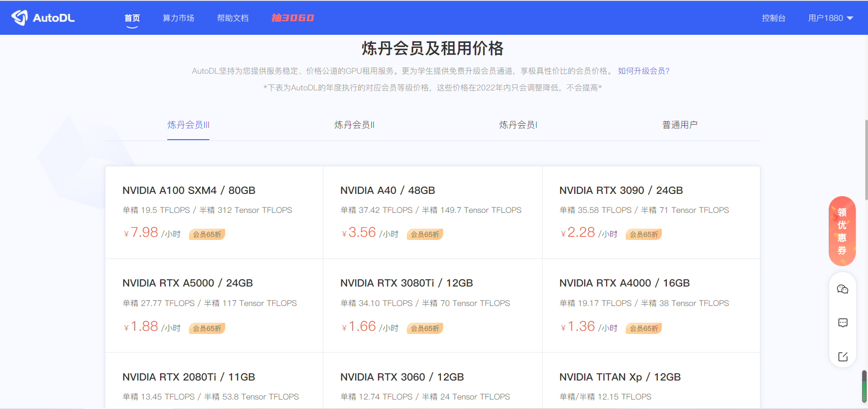Select the NVIDIA TITAN Xp / 12GB title
The width and height of the screenshot is (868, 409).
pyautogui.click(x=620, y=377)
